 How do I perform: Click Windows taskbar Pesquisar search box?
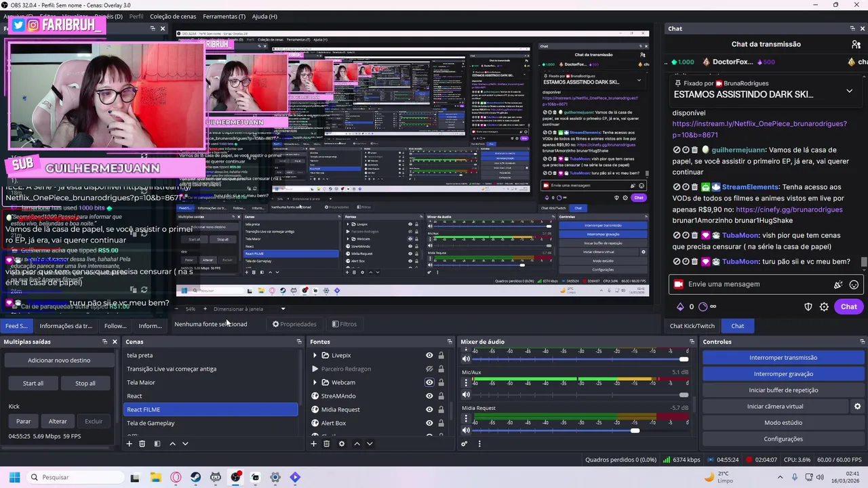point(75,477)
